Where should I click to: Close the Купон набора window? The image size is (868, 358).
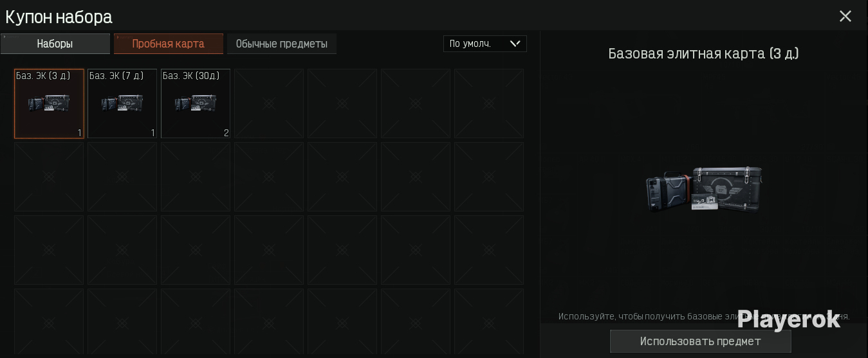coord(845,17)
